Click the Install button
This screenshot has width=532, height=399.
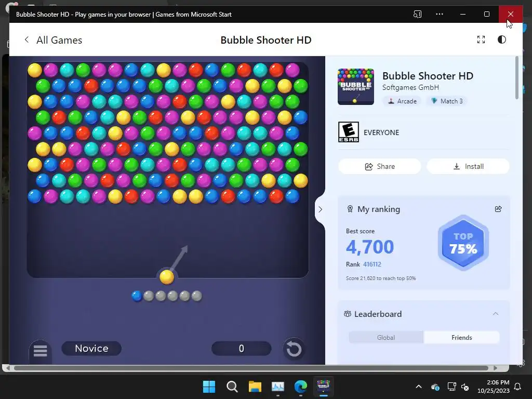[468, 166]
